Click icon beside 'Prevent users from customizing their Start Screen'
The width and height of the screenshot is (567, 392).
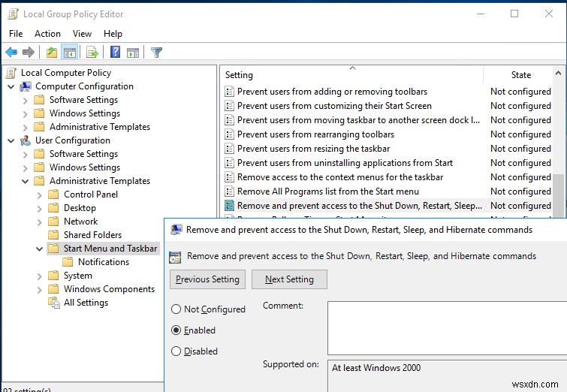pos(229,106)
